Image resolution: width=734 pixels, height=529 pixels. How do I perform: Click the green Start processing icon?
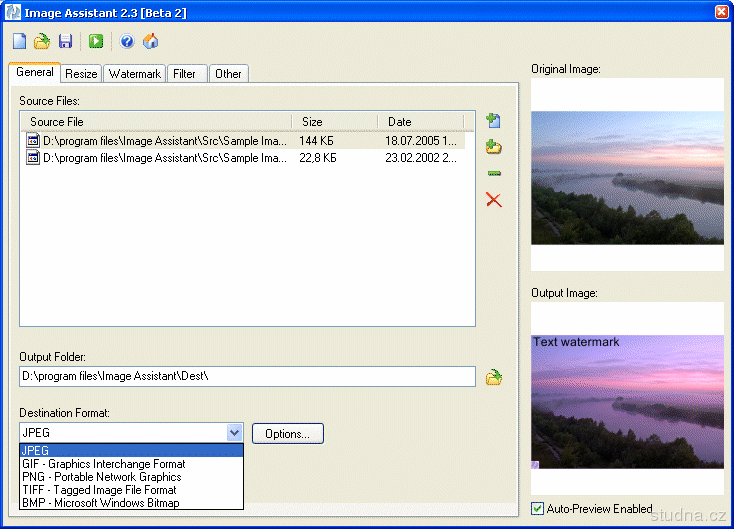coord(96,41)
